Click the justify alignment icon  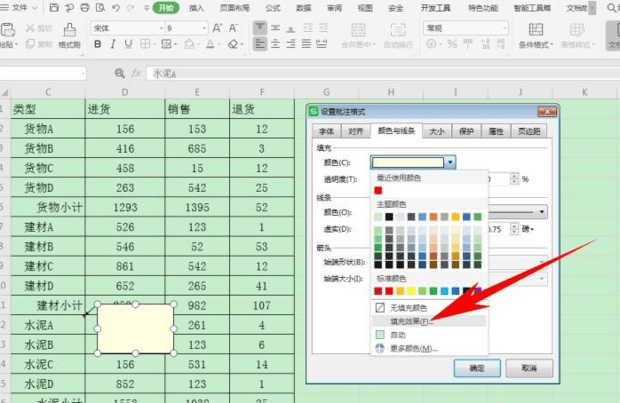point(306,44)
